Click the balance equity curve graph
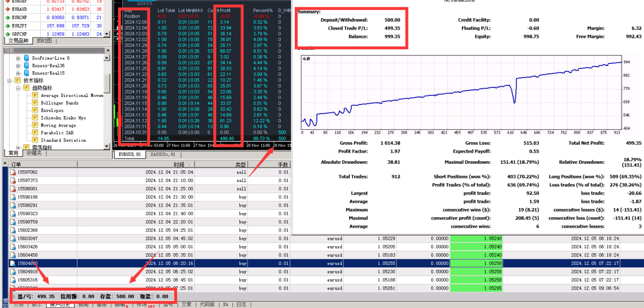Screen dimensions: 644x308 (x=462, y=92)
